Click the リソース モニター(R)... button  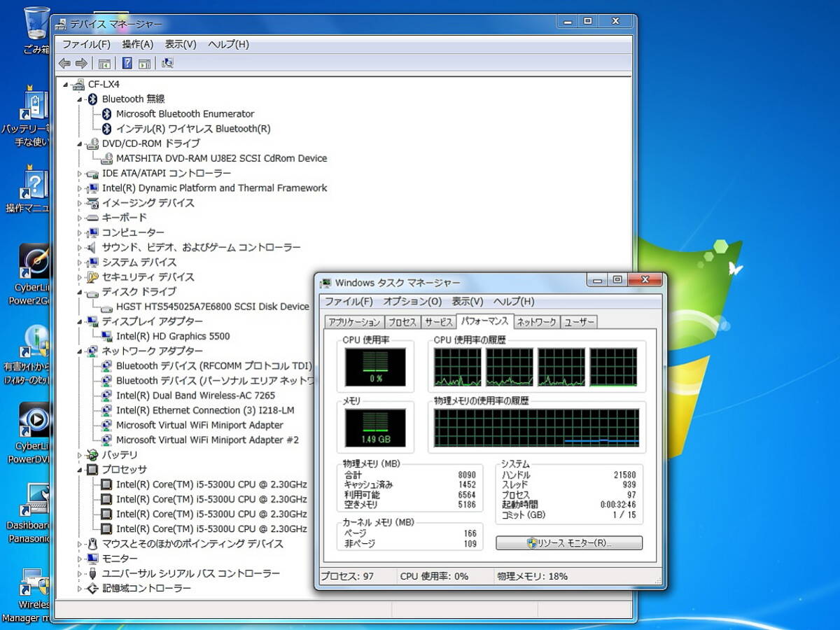click(x=568, y=543)
